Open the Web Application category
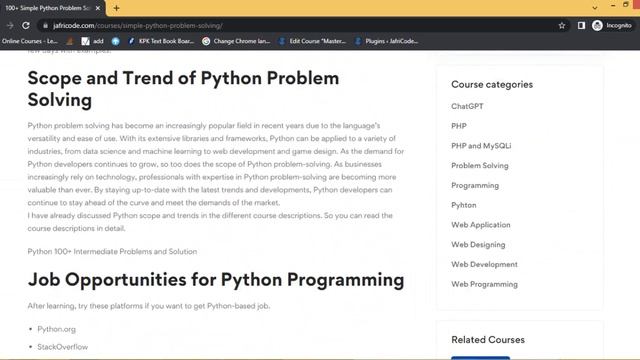Screen dimensions: 640x360 click(480, 225)
